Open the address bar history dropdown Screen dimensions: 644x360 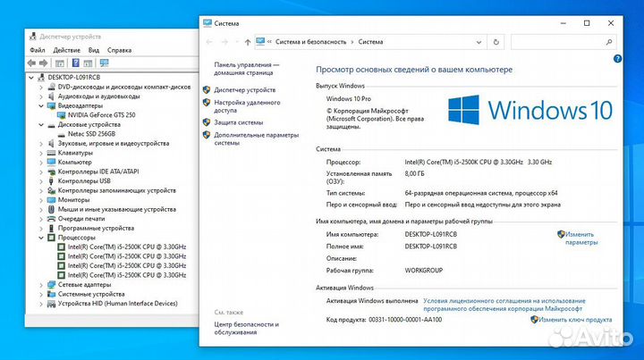479,42
